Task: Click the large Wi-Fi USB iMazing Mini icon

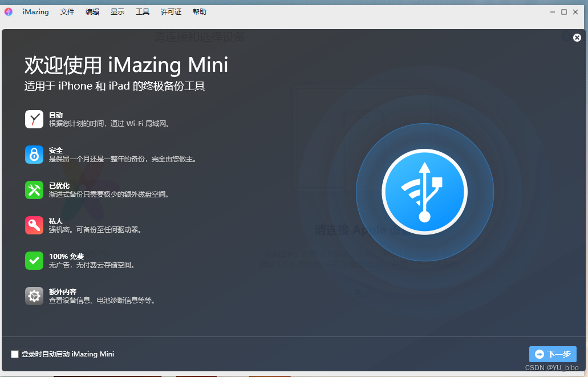Action: [x=424, y=192]
